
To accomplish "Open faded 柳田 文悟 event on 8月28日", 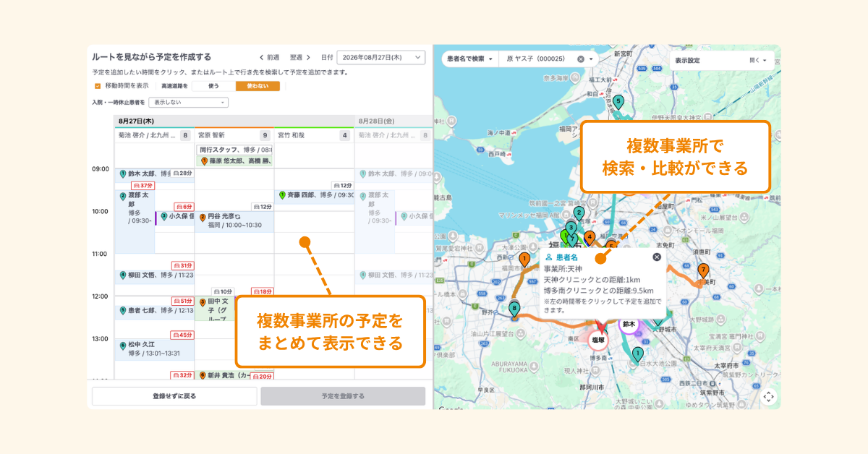I will pyautogui.click(x=395, y=275).
